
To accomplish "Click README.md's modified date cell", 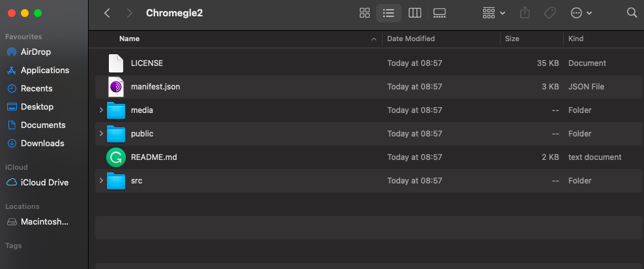I will [x=415, y=157].
